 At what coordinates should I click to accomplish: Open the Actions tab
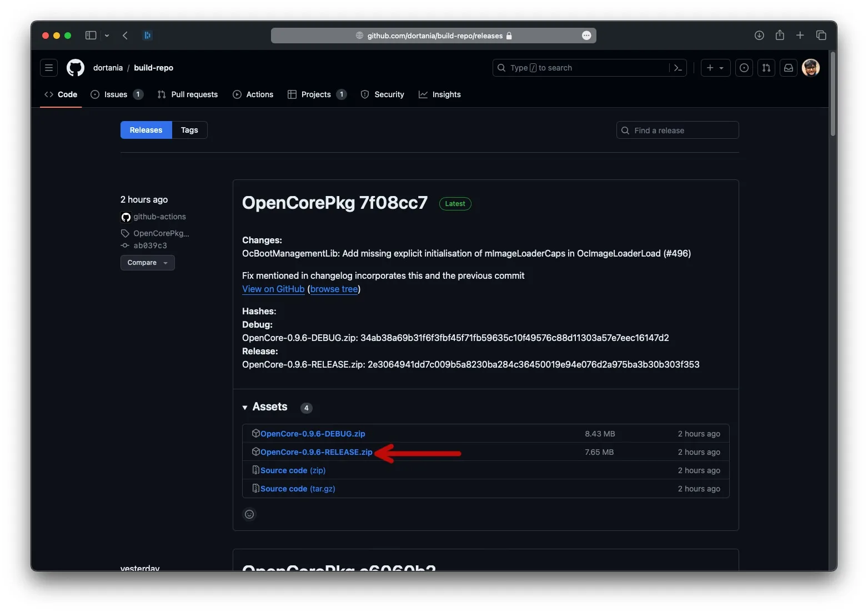pos(253,94)
